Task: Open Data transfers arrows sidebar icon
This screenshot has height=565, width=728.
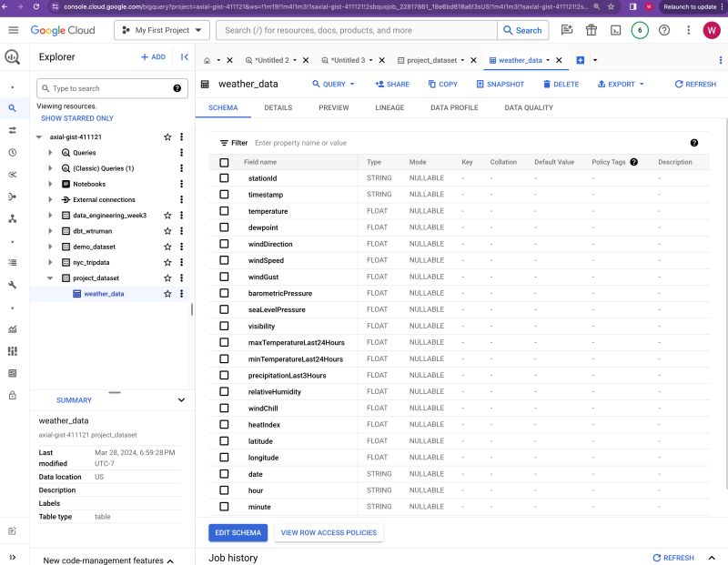Action: 13,130
